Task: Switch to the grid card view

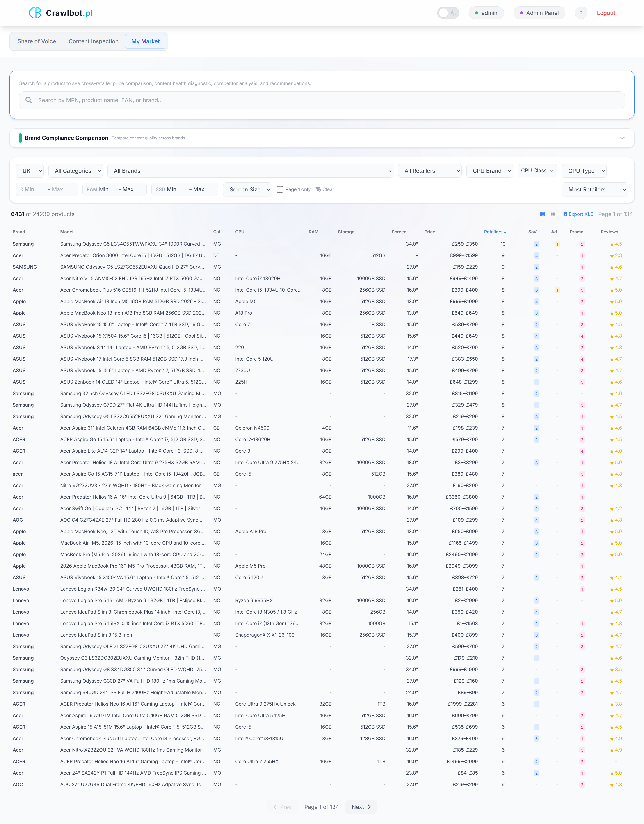Action: [553, 214]
